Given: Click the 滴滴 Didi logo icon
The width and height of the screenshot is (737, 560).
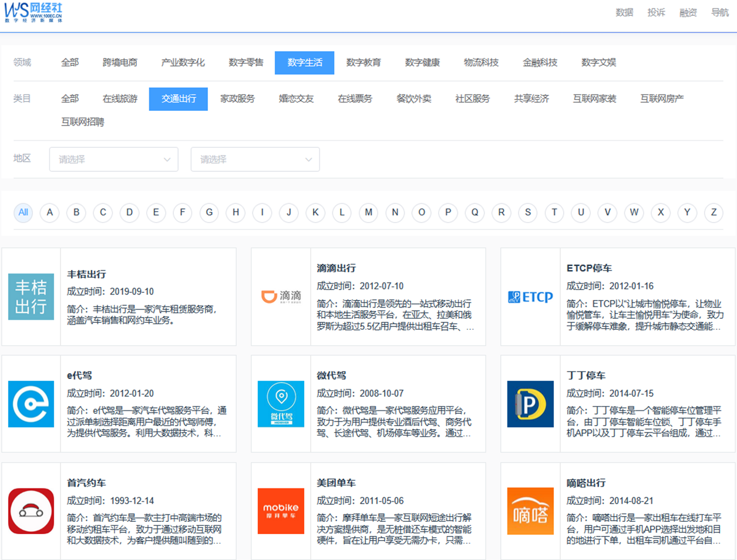Looking at the screenshot, I should pyautogui.click(x=281, y=296).
